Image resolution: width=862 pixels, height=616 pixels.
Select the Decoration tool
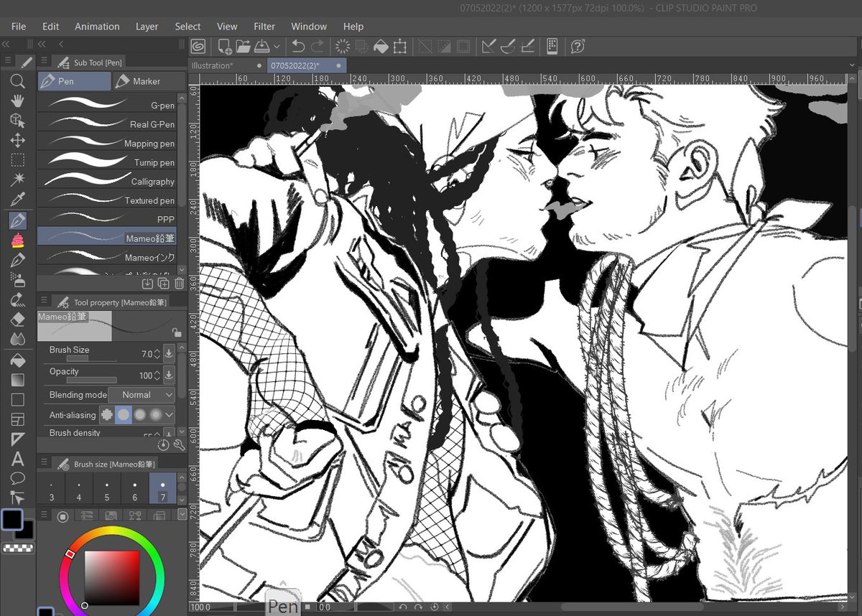pyautogui.click(x=18, y=299)
